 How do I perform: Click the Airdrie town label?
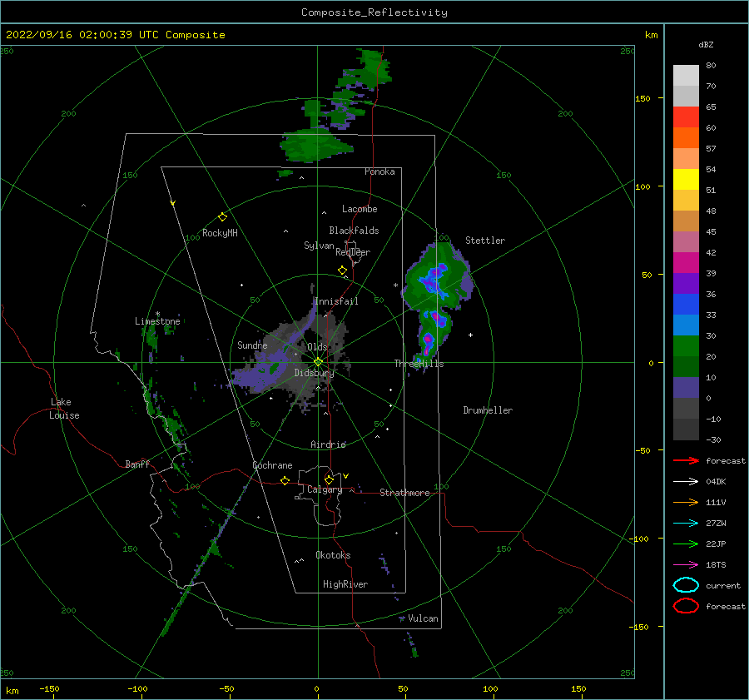tap(328, 444)
